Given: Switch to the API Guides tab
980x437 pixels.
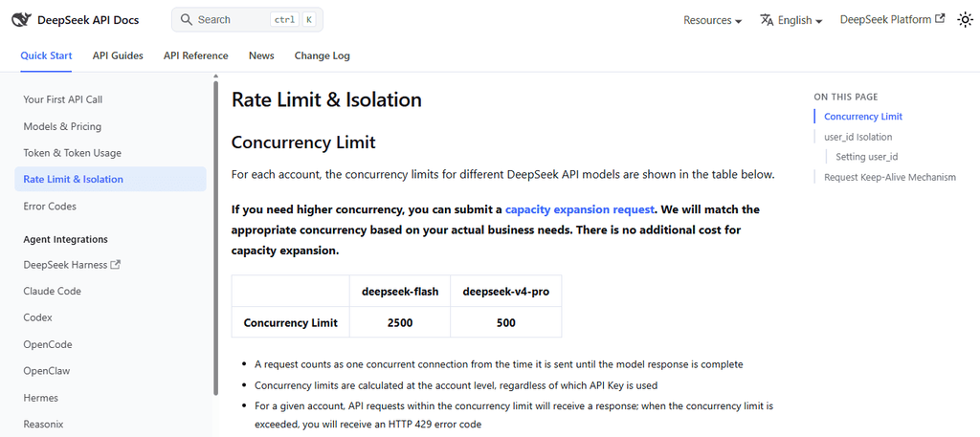Looking at the screenshot, I should 118,55.
